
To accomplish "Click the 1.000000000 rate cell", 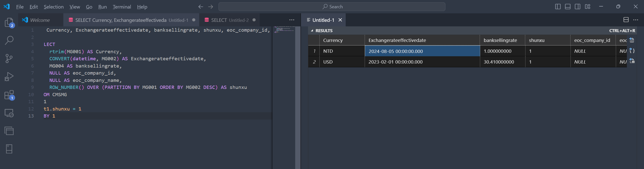I will click(x=503, y=51).
